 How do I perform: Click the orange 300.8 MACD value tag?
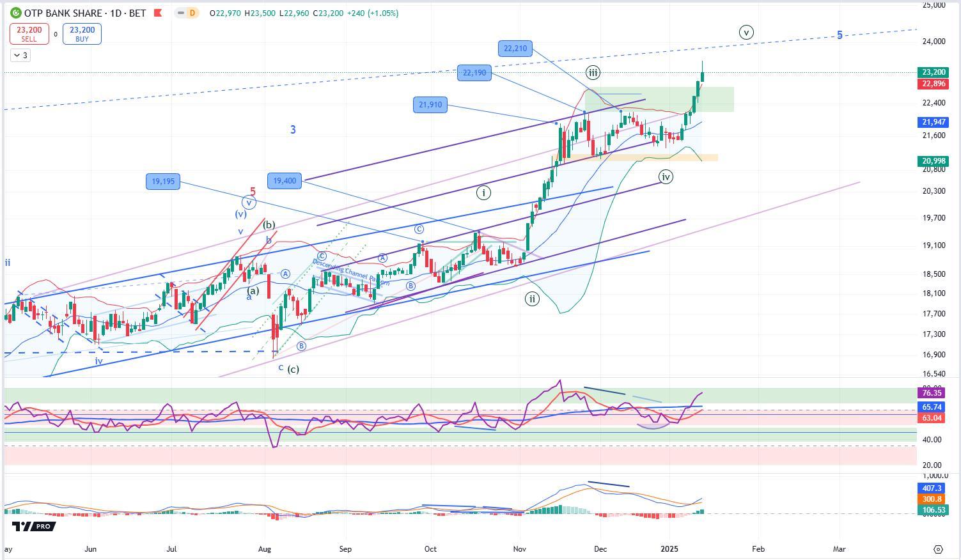(932, 499)
